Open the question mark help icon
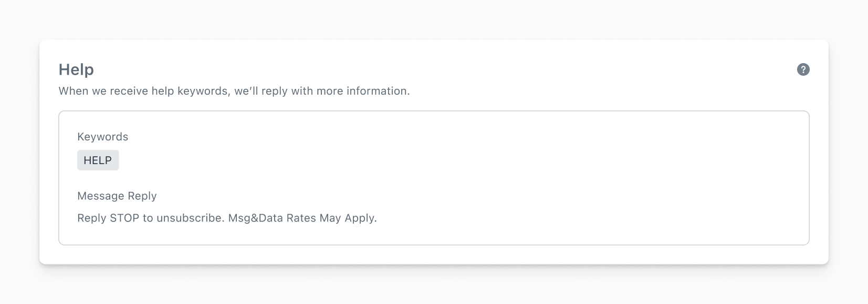 pos(803,69)
